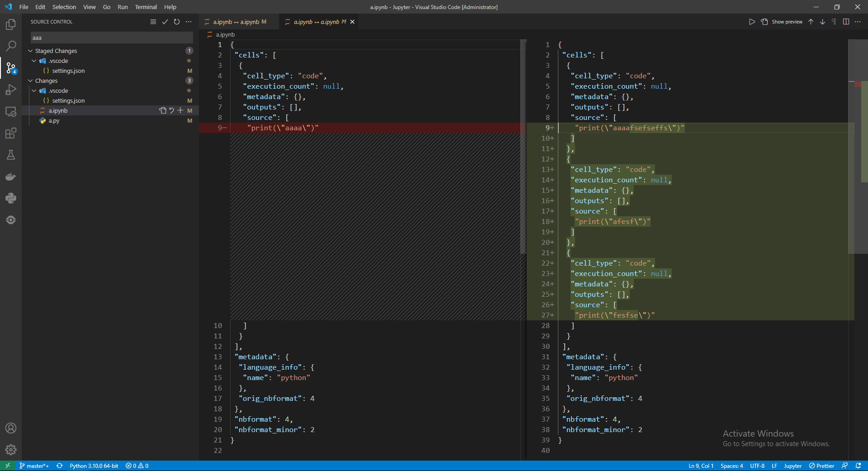Synchronize changes from status bar
Image resolution: width=868 pixels, height=471 pixels.
(x=59, y=466)
